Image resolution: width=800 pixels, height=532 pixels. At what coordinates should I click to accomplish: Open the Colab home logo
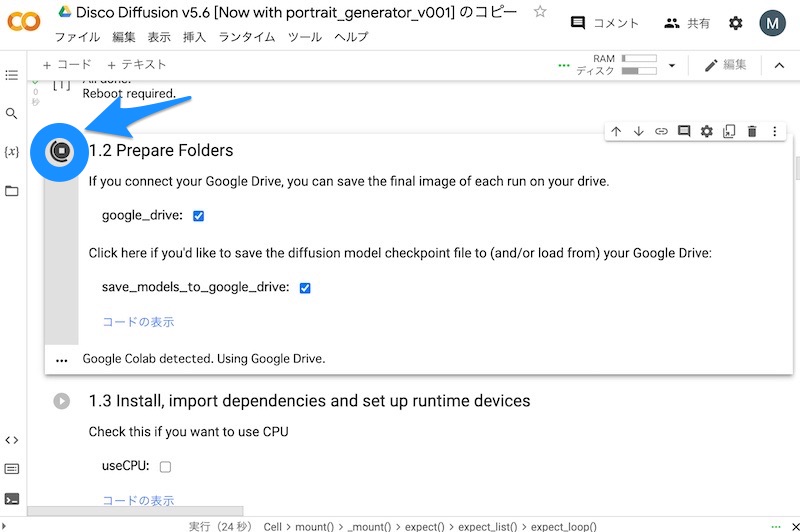(23, 22)
